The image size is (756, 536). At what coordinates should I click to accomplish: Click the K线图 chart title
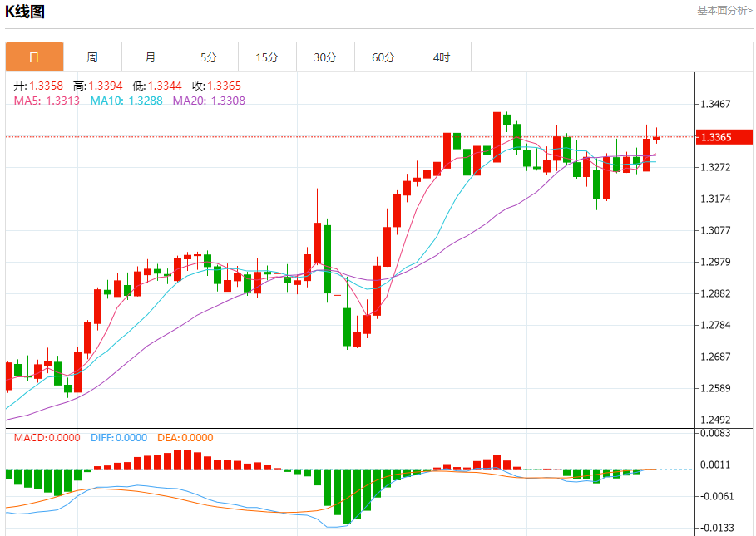coord(25,11)
